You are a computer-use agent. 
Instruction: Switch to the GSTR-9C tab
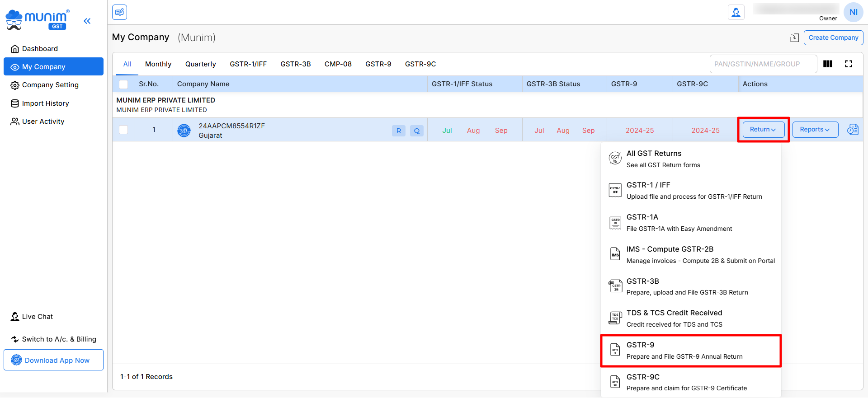420,64
